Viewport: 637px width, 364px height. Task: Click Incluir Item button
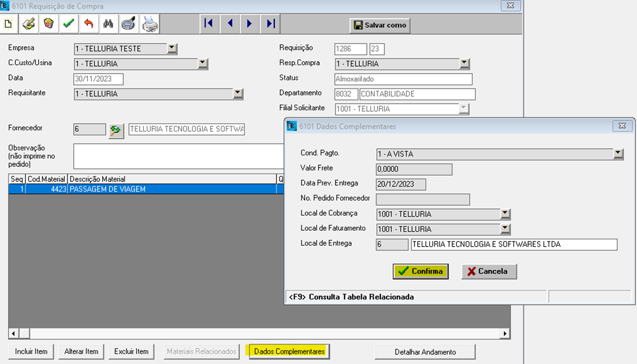point(31,352)
